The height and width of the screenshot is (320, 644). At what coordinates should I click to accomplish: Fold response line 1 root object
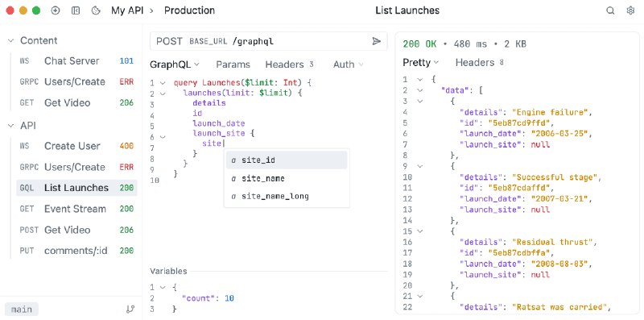pyautogui.click(x=419, y=79)
